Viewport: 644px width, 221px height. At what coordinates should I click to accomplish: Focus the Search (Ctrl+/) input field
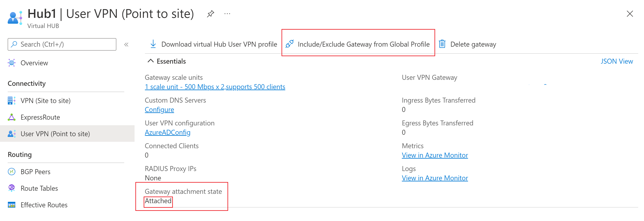(x=65, y=44)
